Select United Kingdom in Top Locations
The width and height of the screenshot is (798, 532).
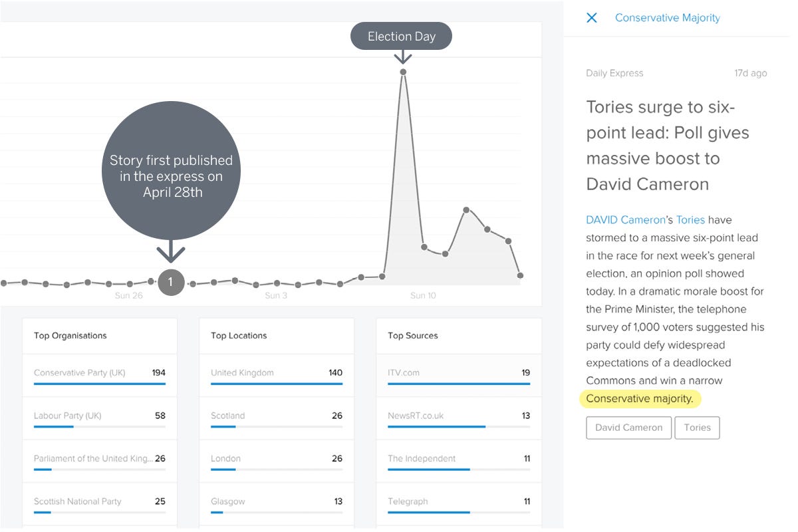point(277,376)
